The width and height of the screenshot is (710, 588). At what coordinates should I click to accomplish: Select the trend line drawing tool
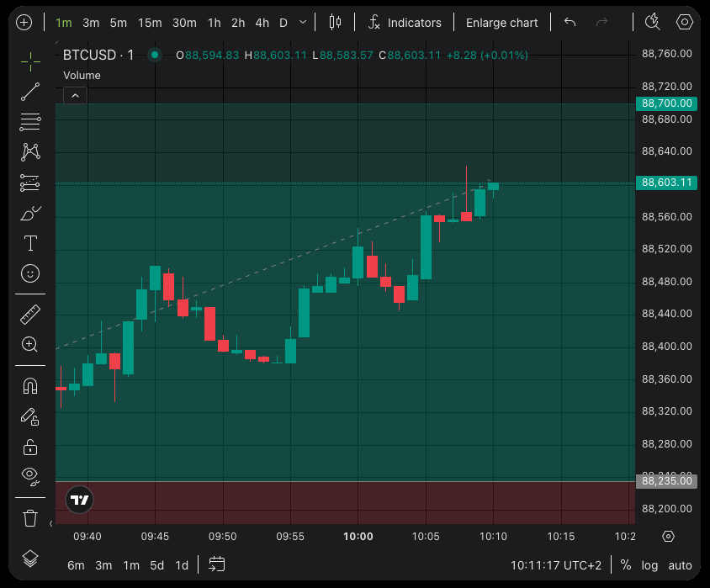pos(30,92)
